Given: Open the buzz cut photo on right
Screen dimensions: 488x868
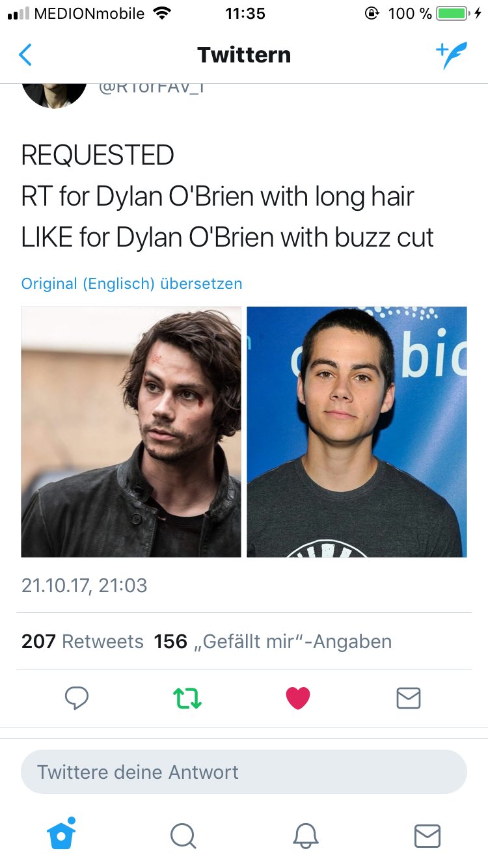Looking at the screenshot, I should [357, 432].
